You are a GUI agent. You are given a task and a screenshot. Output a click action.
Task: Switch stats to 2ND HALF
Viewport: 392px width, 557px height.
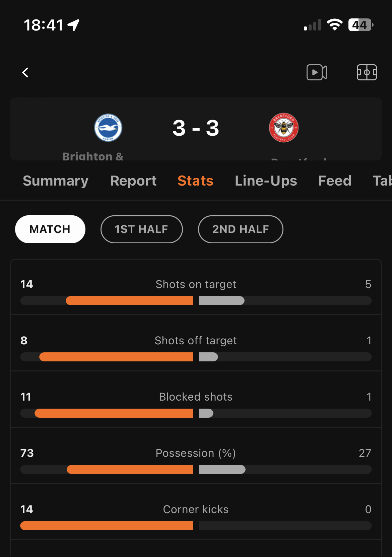pos(241,229)
